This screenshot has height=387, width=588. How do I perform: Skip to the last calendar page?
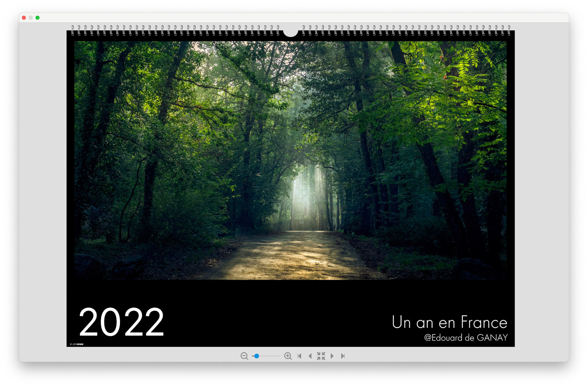(x=343, y=356)
